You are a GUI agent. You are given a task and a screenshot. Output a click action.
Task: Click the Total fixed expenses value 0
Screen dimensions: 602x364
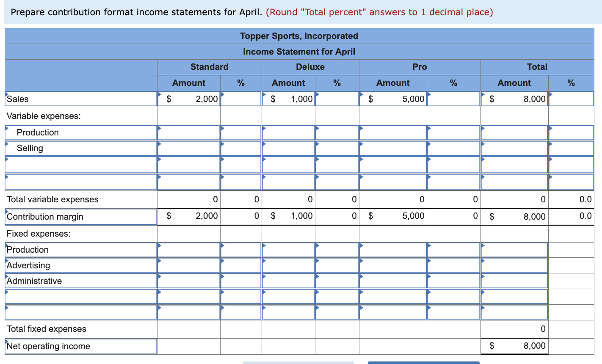pos(543,329)
